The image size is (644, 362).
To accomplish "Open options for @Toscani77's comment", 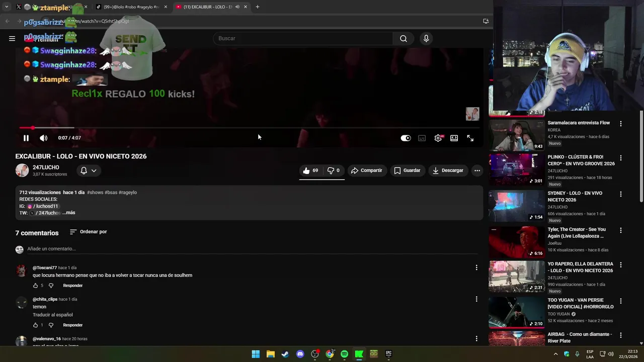I will 476,267.
